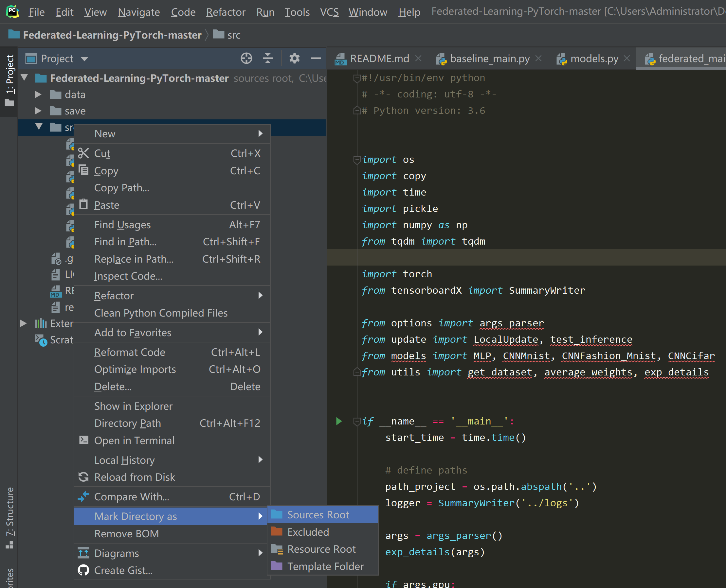726x588 pixels.
Task: Switch to the models.py editor tab
Action: (x=594, y=59)
